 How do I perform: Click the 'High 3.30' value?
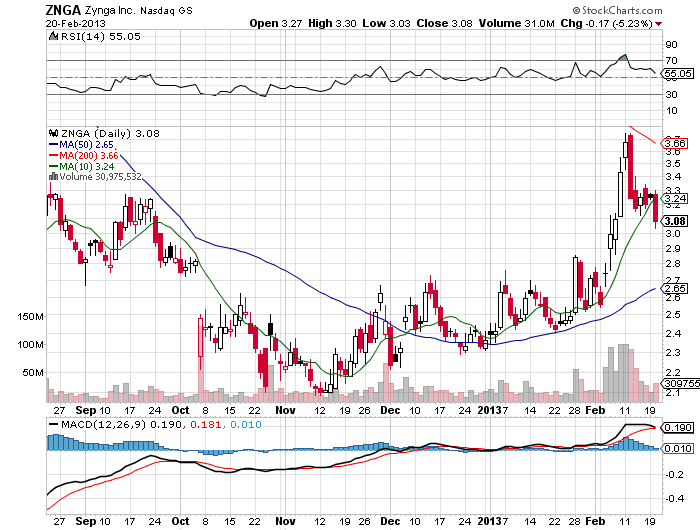(x=332, y=23)
